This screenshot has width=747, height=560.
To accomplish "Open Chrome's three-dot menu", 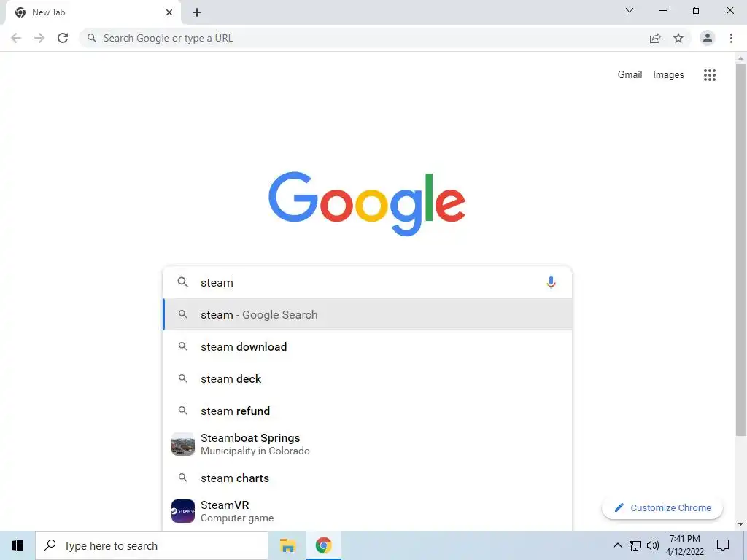I will [731, 38].
